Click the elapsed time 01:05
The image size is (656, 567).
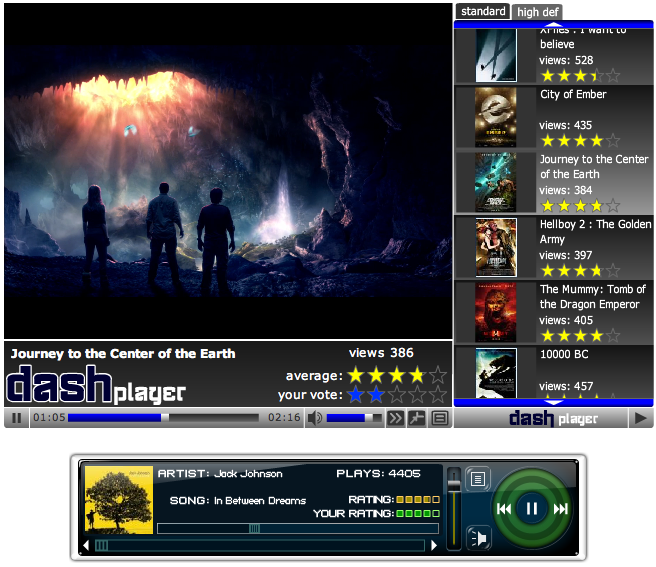click(x=49, y=417)
